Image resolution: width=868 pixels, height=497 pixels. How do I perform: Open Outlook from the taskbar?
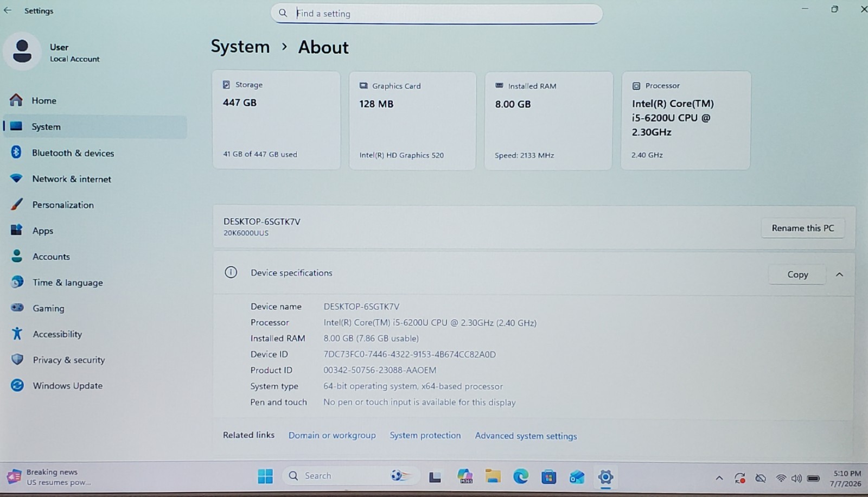click(577, 477)
